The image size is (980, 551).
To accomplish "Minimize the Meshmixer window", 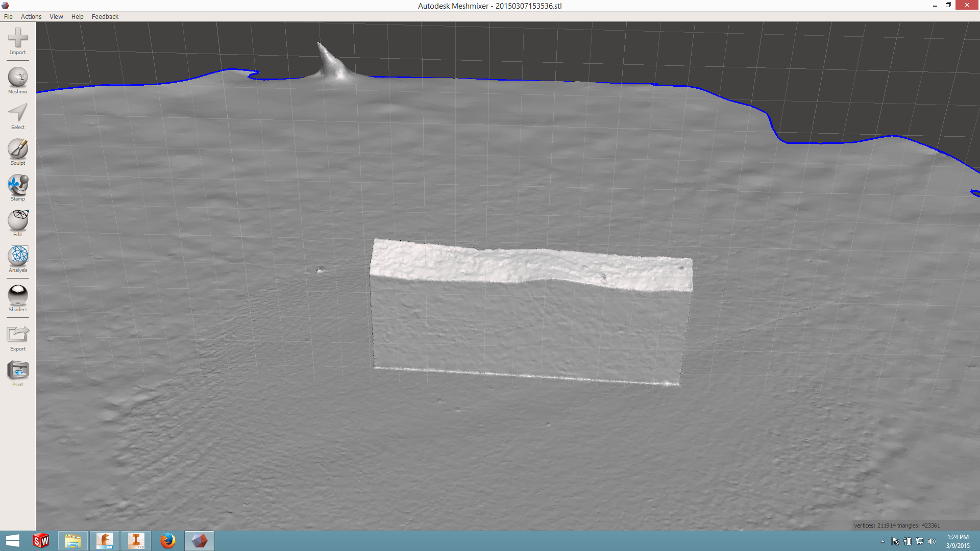I will coord(935,6).
